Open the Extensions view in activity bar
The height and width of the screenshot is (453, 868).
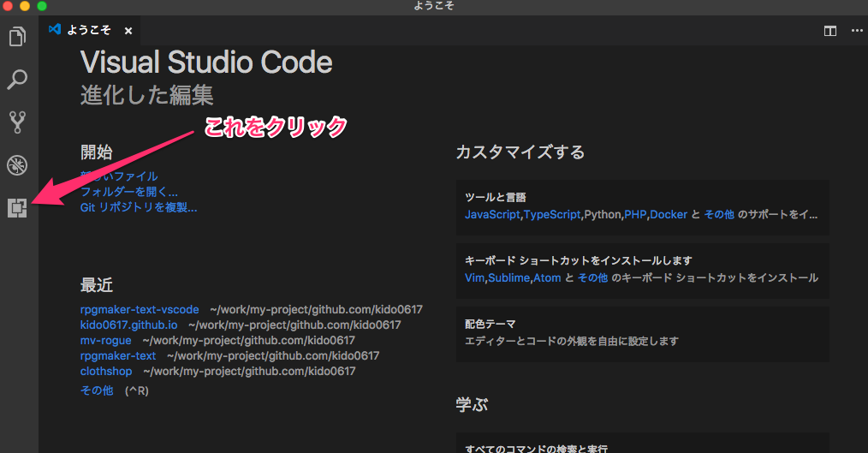17,208
